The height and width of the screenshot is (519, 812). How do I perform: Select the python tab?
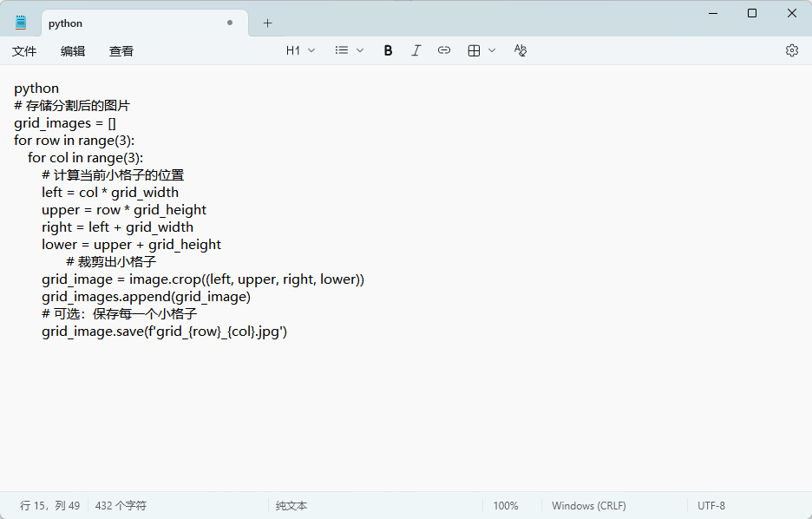tap(145, 23)
